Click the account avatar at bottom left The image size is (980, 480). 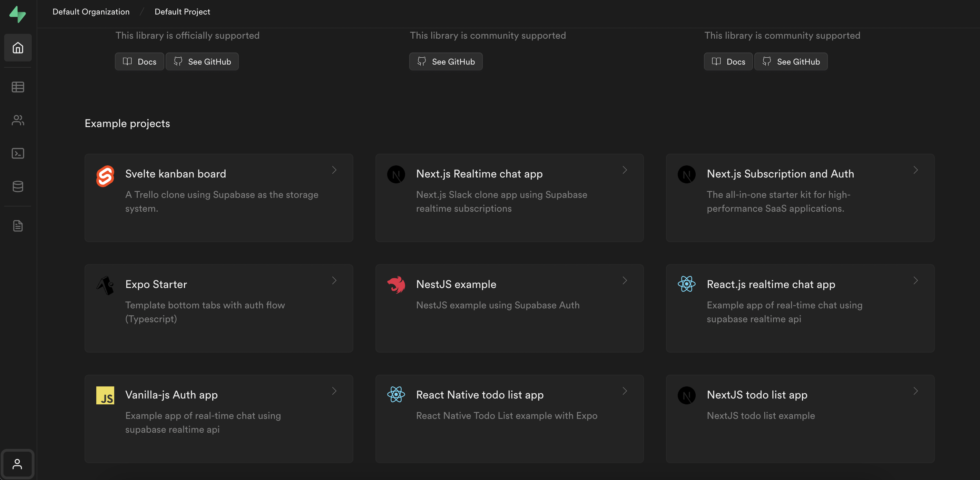pyautogui.click(x=18, y=464)
